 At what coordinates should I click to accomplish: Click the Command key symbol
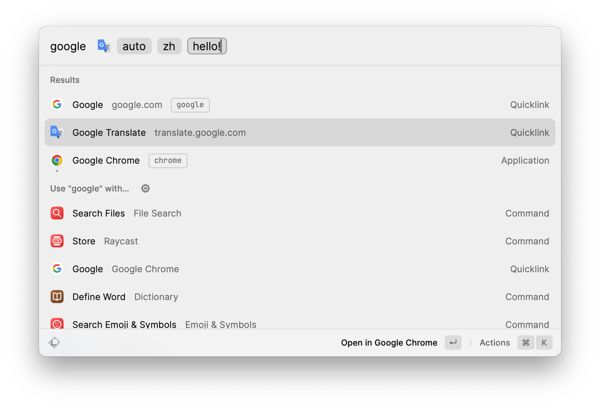coord(526,343)
